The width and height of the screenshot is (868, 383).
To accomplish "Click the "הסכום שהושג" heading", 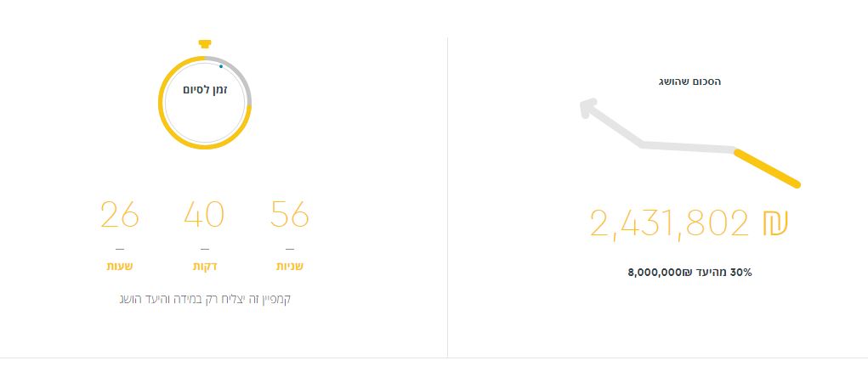I will (x=690, y=82).
